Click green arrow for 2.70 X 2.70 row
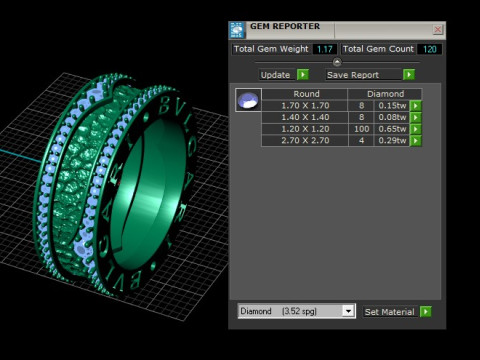The width and height of the screenshot is (480, 360). (x=416, y=141)
